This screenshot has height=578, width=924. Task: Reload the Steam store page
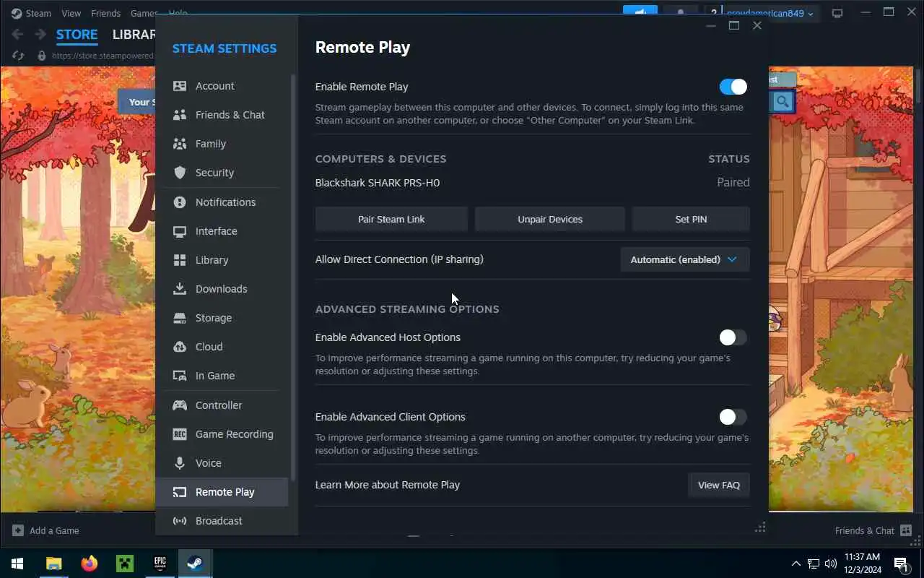click(x=18, y=55)
